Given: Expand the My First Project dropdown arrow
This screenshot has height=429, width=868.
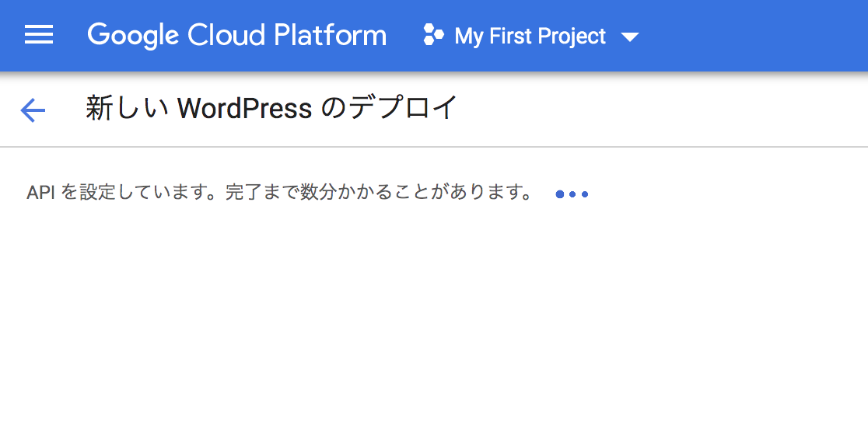Looking at the screenshot, I should [630, 37].
